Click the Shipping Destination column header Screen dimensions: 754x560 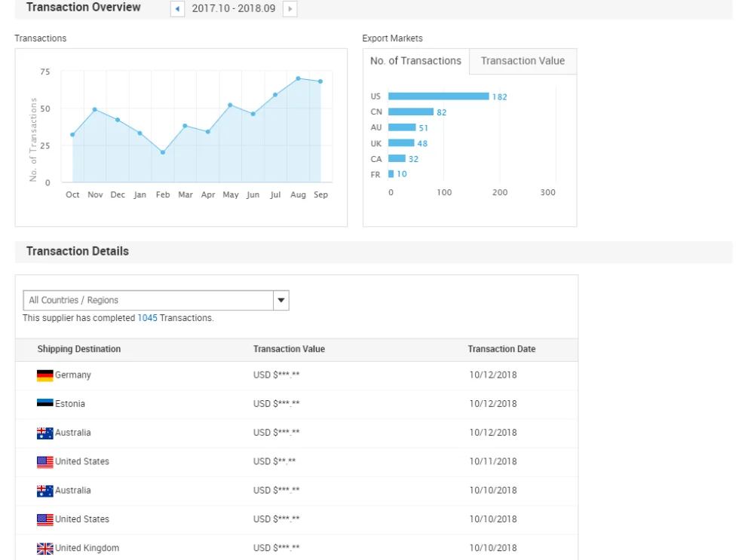79,349
